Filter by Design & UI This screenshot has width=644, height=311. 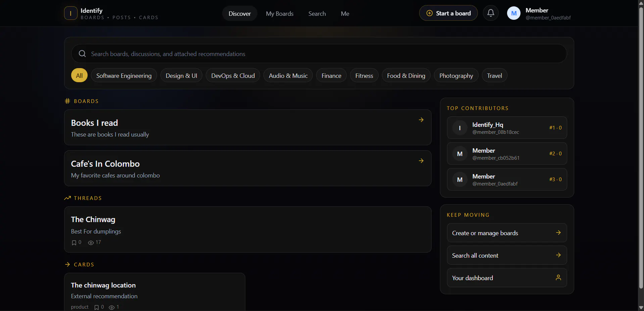pos(181,75)
